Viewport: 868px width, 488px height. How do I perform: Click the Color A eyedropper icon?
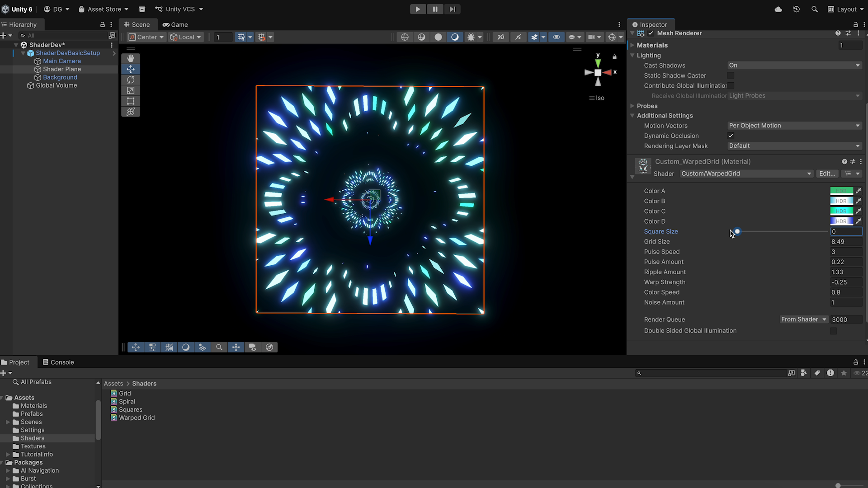[859, 191]
